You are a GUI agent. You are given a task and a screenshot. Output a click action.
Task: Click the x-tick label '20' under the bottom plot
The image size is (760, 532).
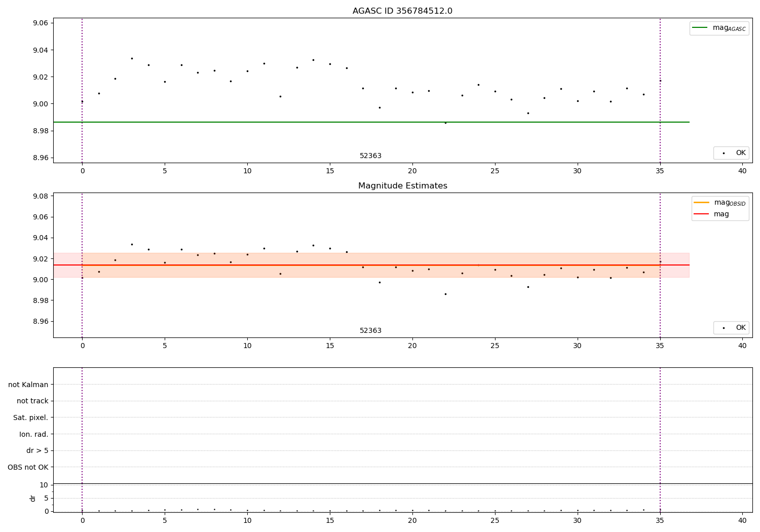(412, 521)
